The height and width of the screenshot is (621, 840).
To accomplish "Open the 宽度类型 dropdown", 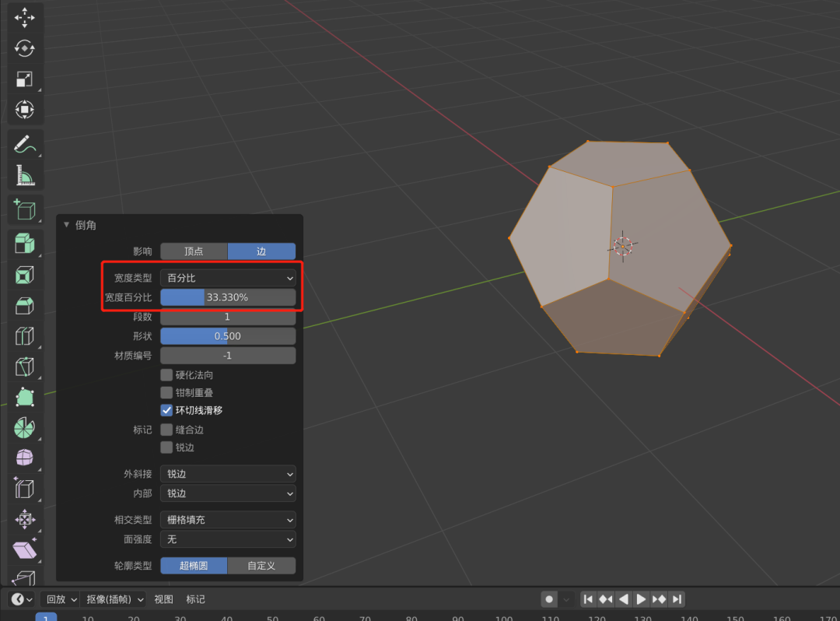I will click(228, 278).
